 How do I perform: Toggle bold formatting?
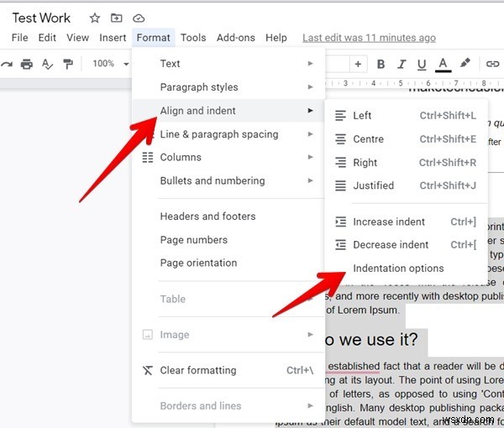[381, 65]
